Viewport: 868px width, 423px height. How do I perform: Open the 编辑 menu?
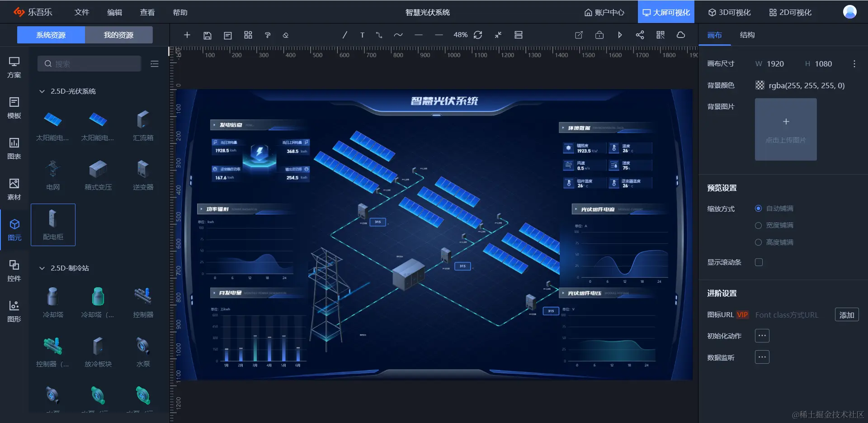[114, 12]
